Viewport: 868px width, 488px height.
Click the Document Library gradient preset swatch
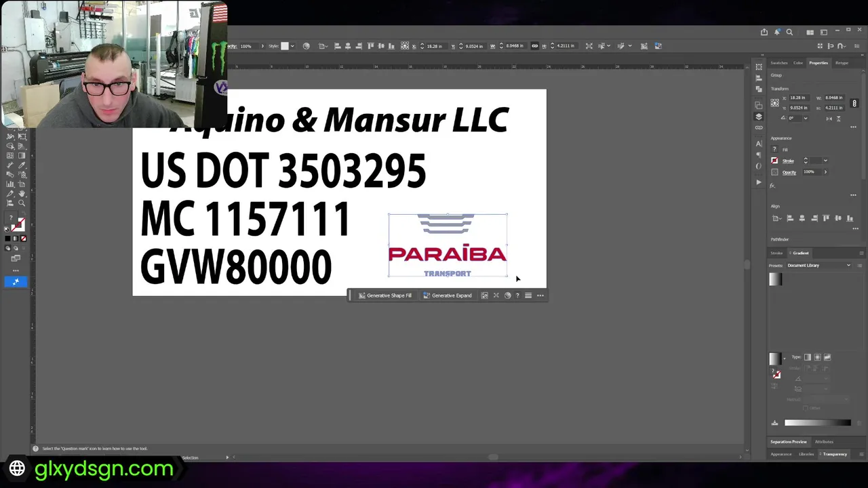pyautogui.click(x=776, y=279)
